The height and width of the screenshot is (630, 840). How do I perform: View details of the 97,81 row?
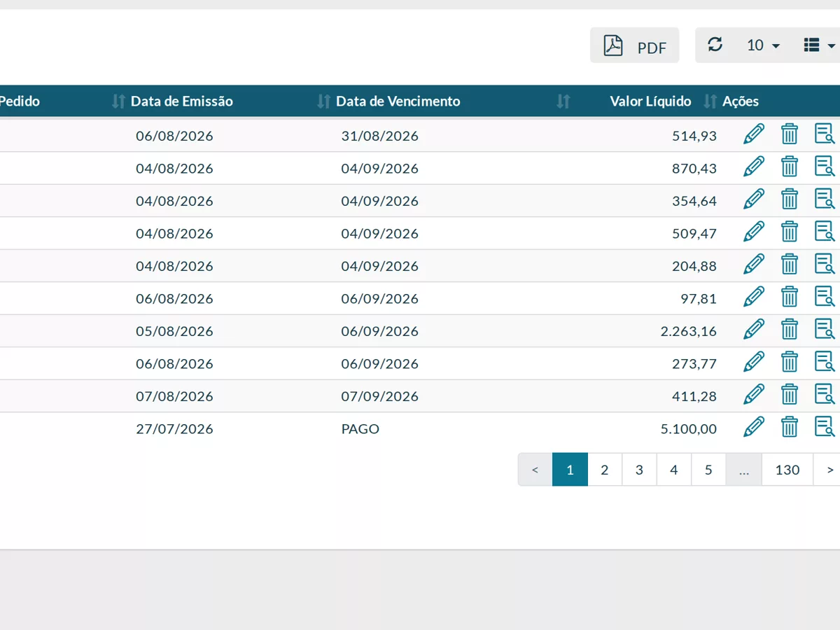pos(825,297)
